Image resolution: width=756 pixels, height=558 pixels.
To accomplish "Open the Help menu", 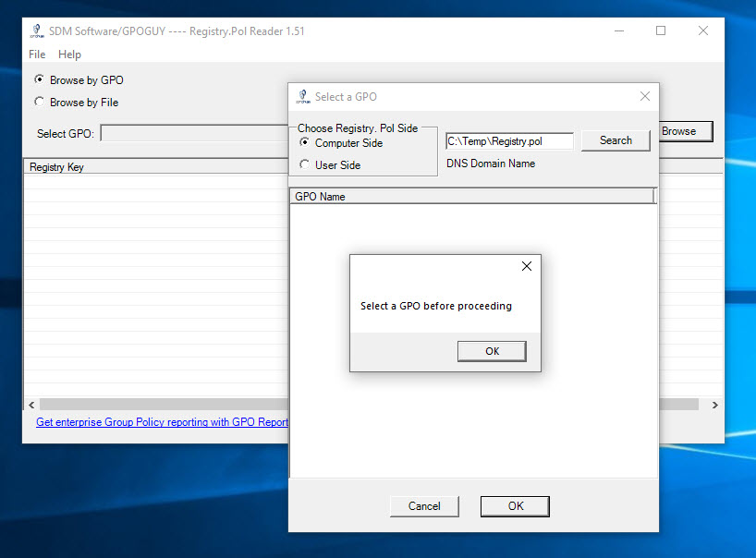I will 69,55.
